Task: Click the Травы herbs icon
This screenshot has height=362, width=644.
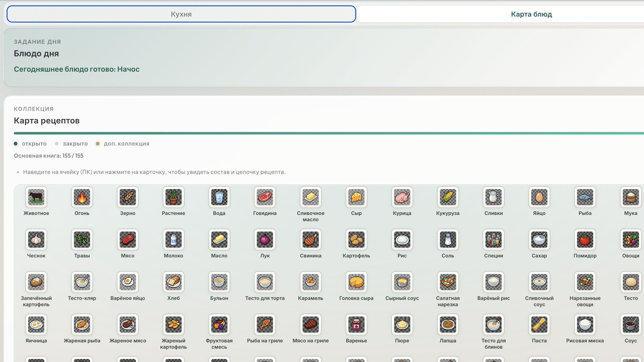Action: [x=82, y=240]
